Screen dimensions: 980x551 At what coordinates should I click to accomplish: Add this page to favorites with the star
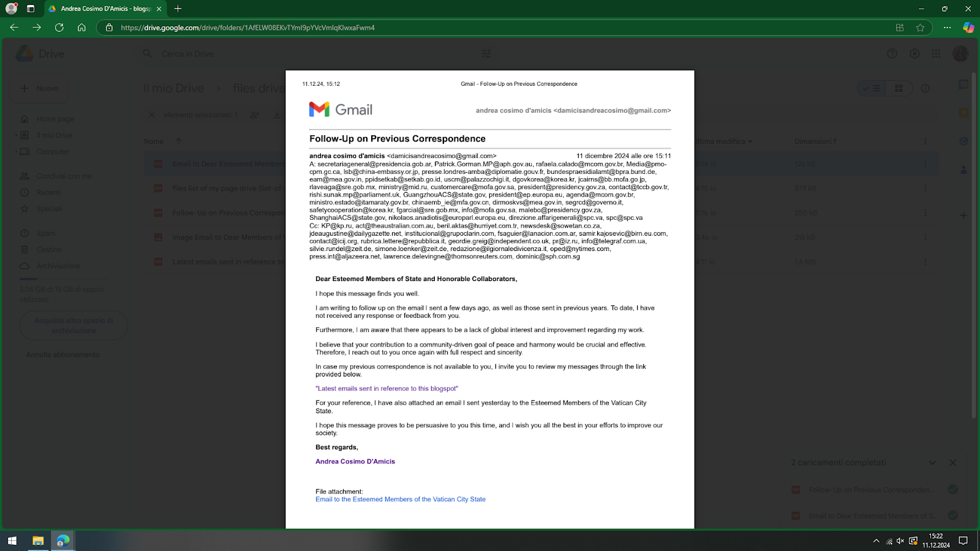point(920,28)
